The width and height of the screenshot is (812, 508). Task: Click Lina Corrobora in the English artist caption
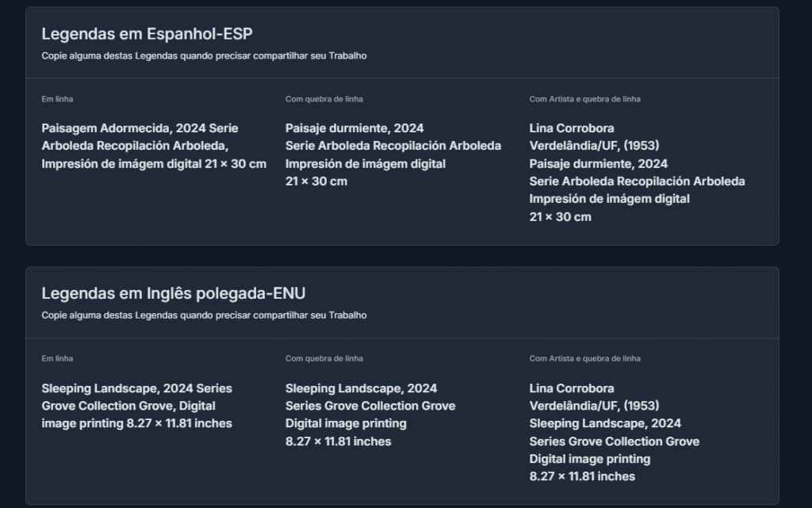(572, 388)
